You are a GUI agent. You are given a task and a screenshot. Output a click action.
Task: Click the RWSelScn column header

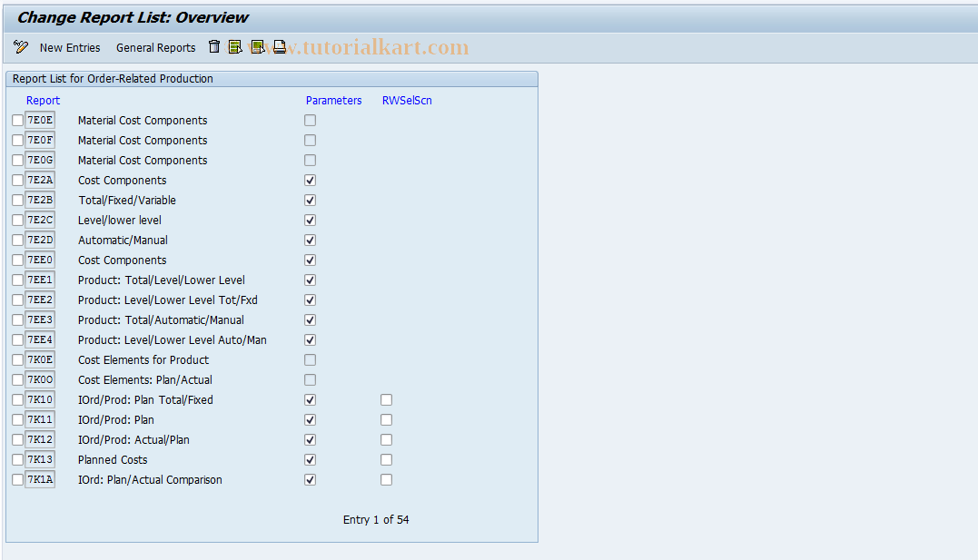tap(407, 101)
